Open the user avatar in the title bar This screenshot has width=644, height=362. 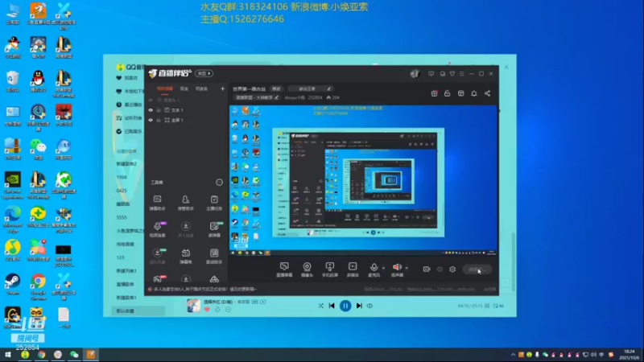[x=415, y=74]
